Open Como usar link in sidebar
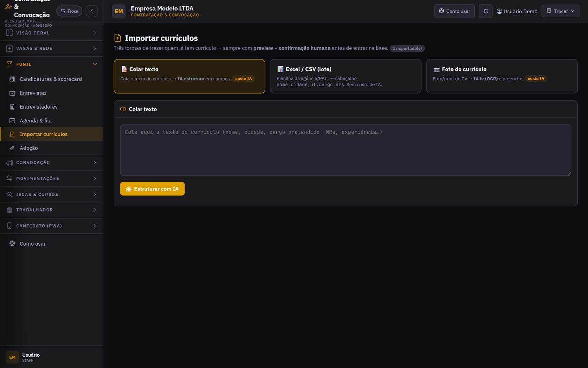This screenshot has height=368, width=588. (51, 244)
